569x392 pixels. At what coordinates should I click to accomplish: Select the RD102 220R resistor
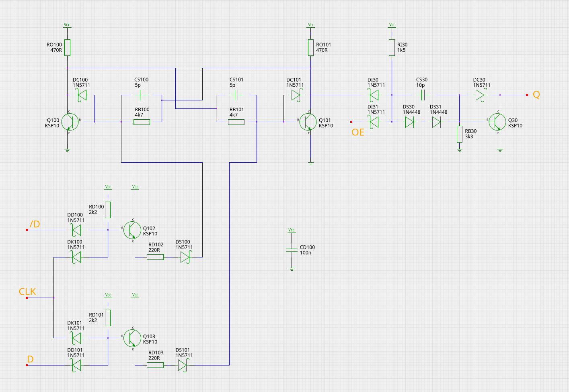155,257
